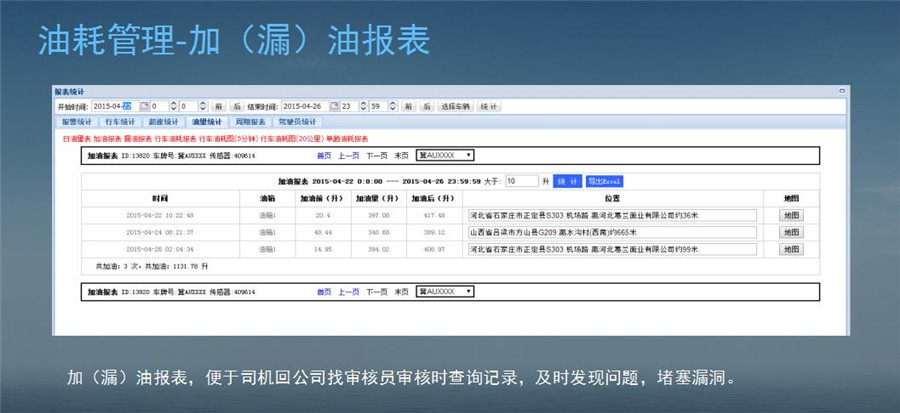Image resolution: width=900 pixels, height=413 pixels.
Task: Expand the bottom vehicle plate dropdown
Action: [446, 292]
